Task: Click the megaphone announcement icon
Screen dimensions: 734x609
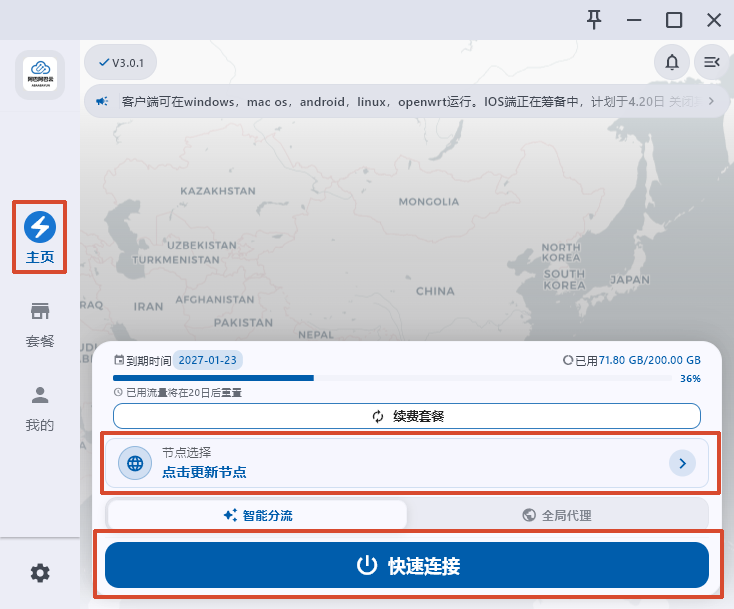Action: pos(102,101)
